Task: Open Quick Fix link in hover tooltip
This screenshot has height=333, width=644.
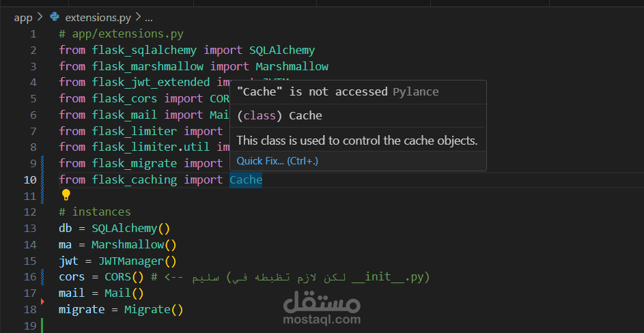Action: (277, 161)
